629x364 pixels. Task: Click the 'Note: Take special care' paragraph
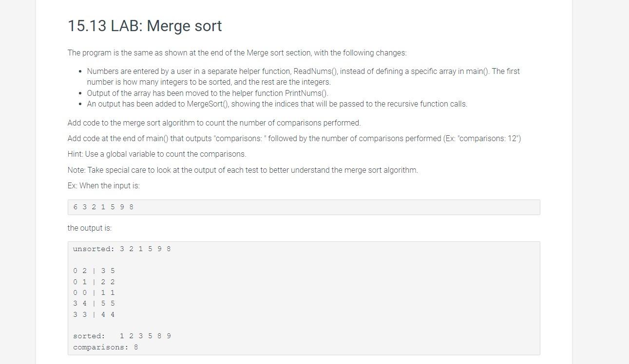pos(243,170)
